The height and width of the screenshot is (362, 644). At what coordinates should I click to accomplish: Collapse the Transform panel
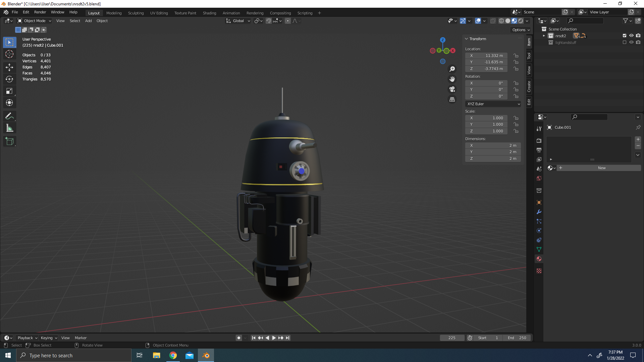(x=466, y=39)
